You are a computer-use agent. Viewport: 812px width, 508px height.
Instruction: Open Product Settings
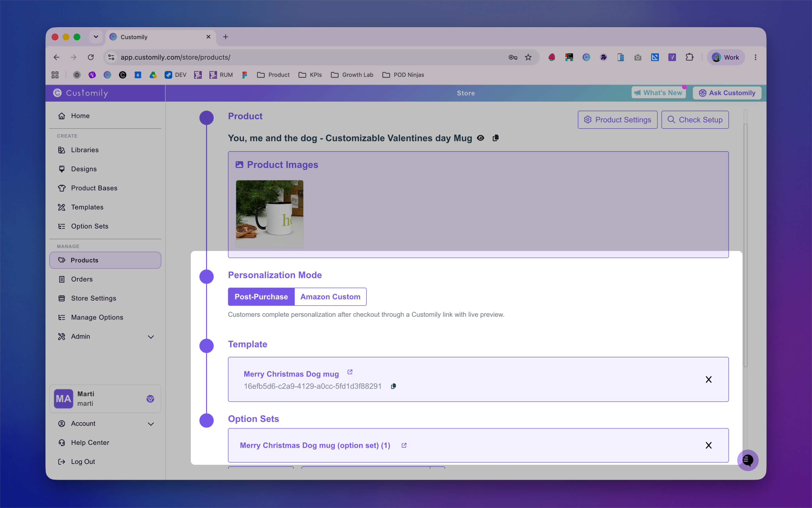tap(617, 120)
